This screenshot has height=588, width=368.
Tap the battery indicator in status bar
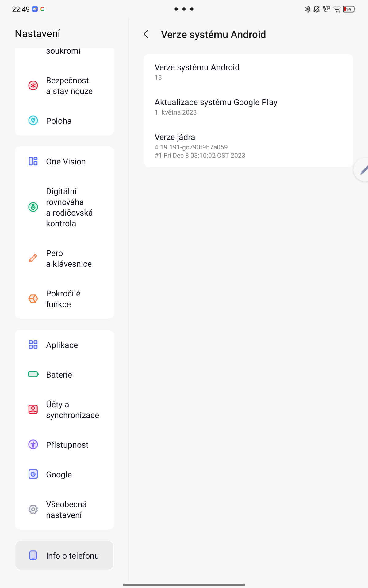[x=349, y=9]
